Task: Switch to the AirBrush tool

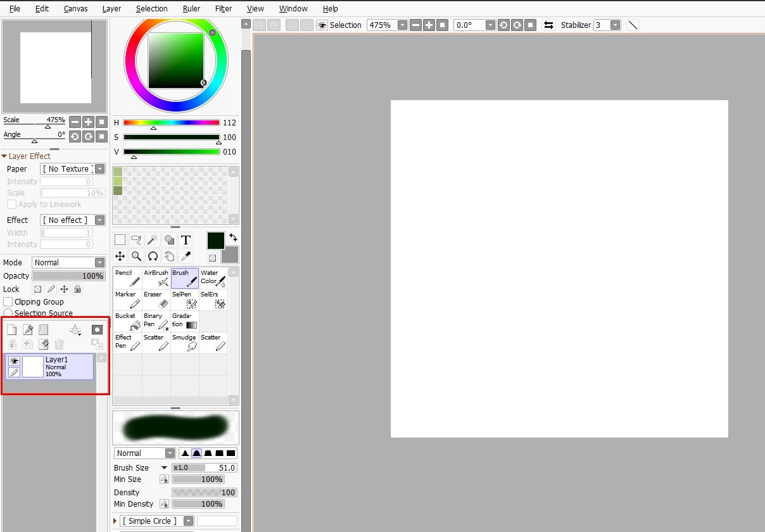Action: pyautogui.click(x=156, y=277)
